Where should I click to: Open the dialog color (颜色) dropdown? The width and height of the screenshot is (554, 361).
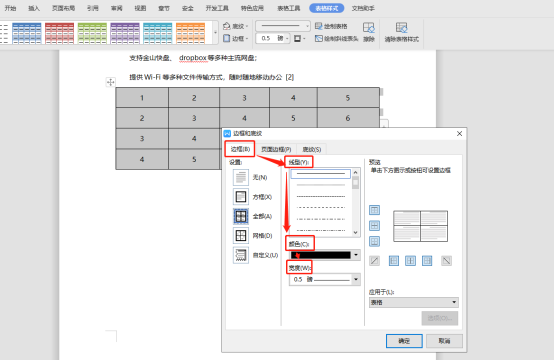(x=356, y=255)
